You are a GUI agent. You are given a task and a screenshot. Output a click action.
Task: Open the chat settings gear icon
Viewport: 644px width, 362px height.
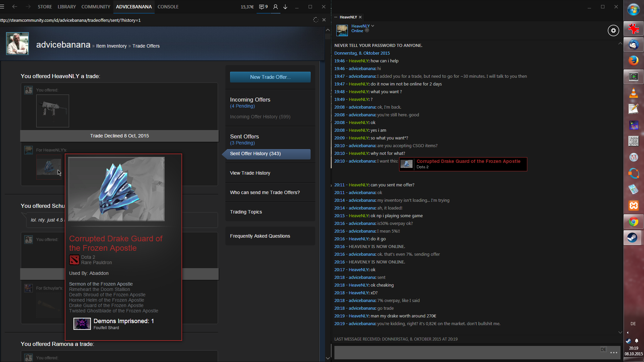[613, 31]
